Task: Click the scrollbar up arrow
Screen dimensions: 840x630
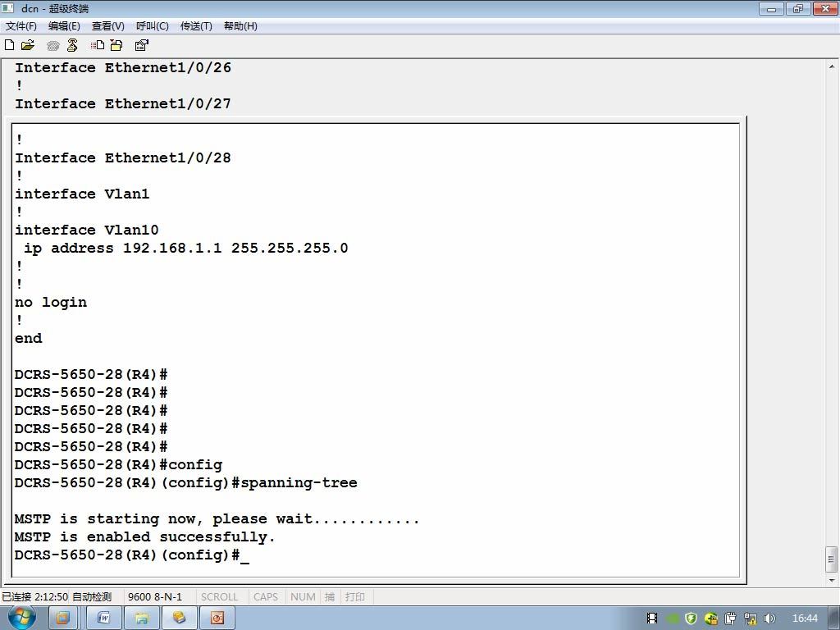Action: point(832,67)
